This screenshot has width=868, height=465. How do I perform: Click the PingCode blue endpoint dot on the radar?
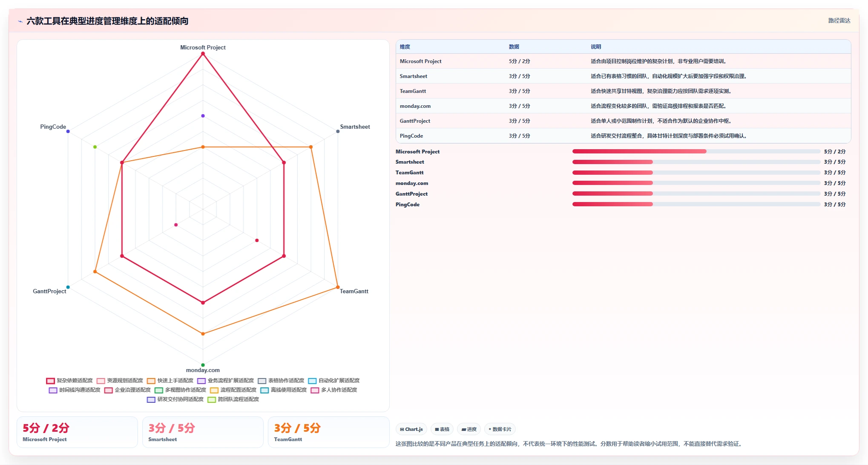point(68,131)
